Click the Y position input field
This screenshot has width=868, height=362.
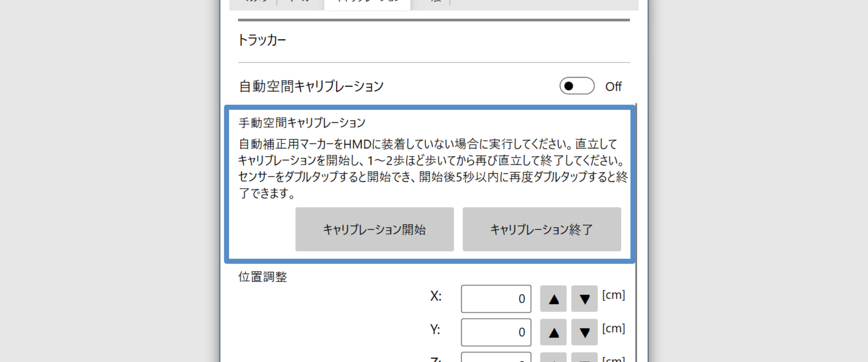click(x=496, y=332)
